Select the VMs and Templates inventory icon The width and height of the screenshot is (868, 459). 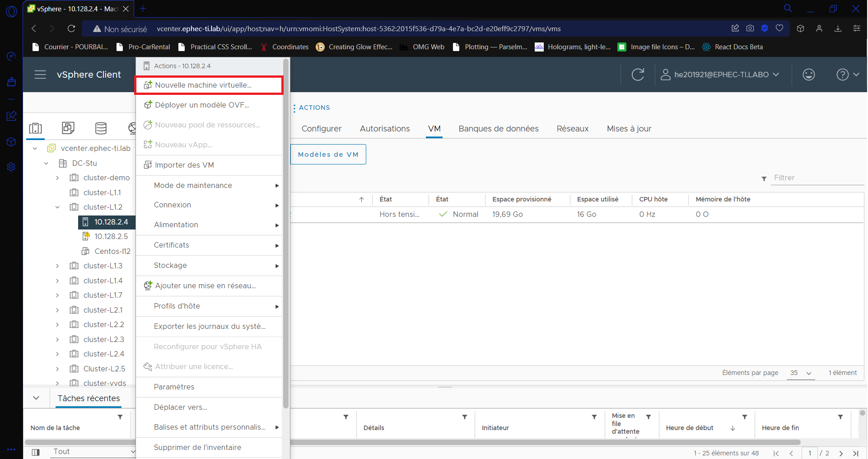(68, 128)
